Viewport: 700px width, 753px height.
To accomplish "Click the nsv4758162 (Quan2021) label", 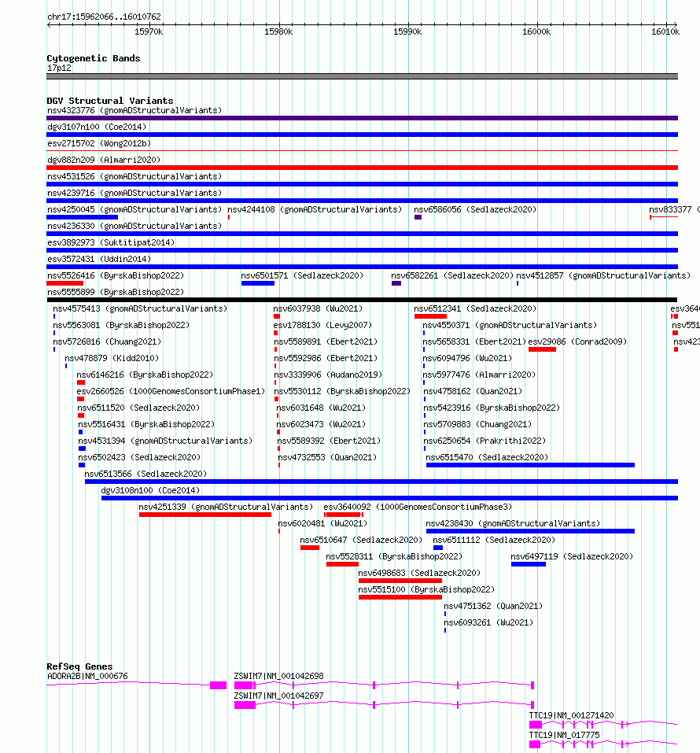I will 473,392.
